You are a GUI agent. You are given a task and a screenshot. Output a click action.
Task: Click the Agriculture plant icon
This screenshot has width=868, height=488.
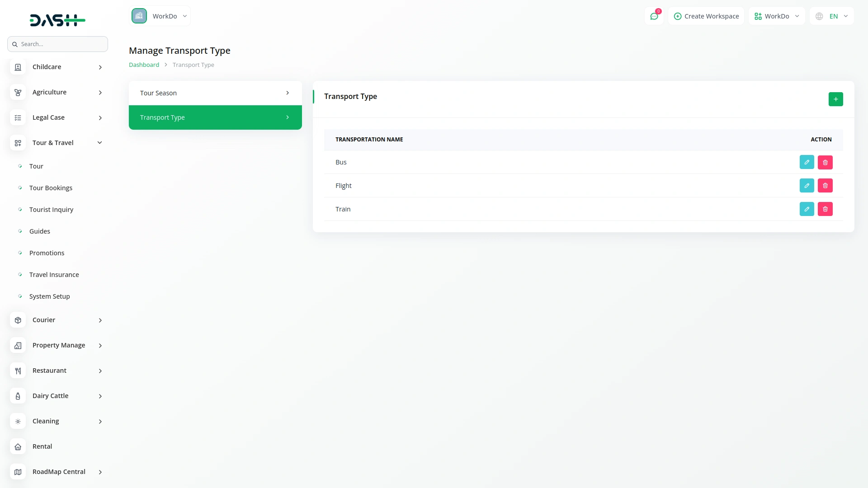[18, 92]
